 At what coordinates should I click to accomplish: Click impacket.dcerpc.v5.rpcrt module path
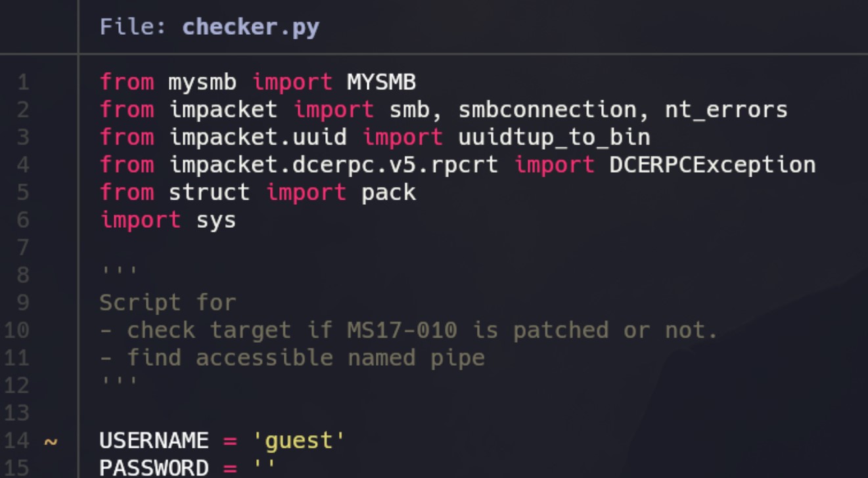333,165
